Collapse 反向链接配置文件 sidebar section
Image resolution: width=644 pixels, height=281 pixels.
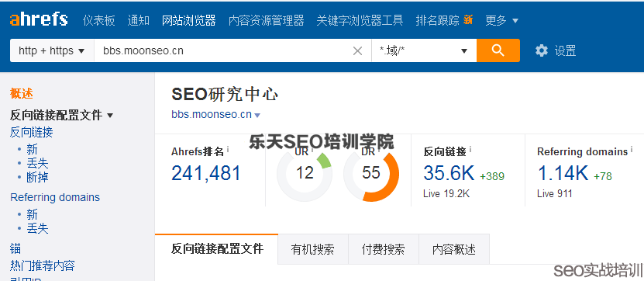110,116
